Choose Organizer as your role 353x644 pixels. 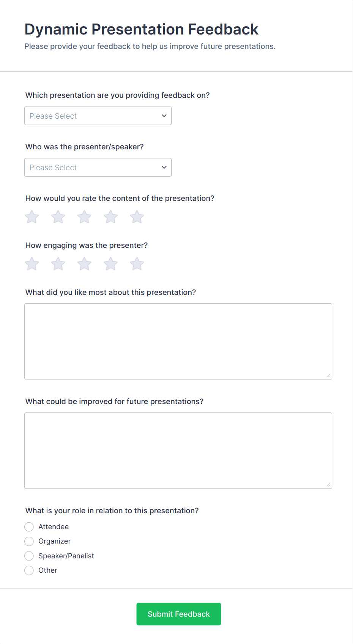(x=29, y=541)
